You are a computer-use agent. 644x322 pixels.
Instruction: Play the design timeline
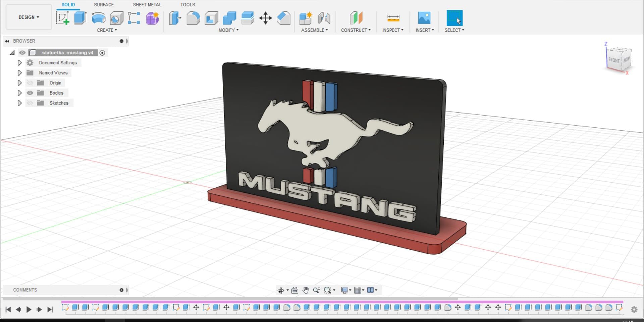click(29, 309)
